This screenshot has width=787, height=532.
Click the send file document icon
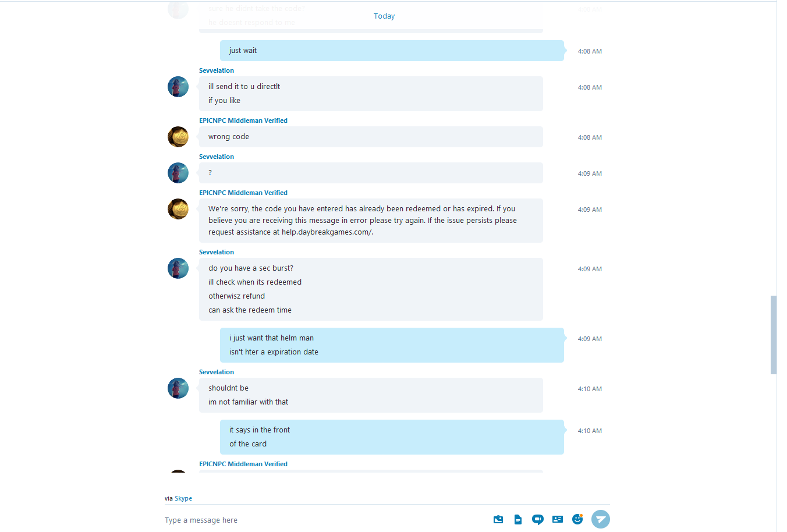coord(518,519)
